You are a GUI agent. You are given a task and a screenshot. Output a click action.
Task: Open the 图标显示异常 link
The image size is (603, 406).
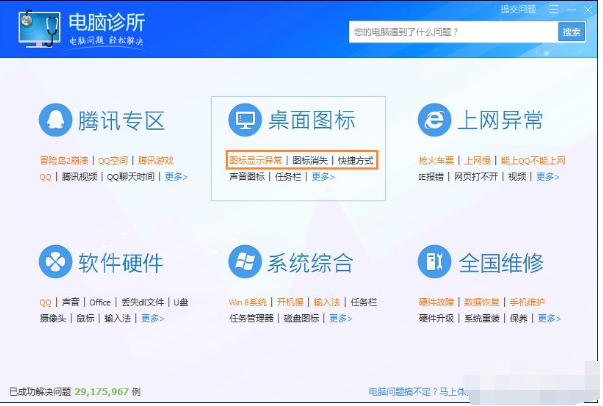pos(256,160)
